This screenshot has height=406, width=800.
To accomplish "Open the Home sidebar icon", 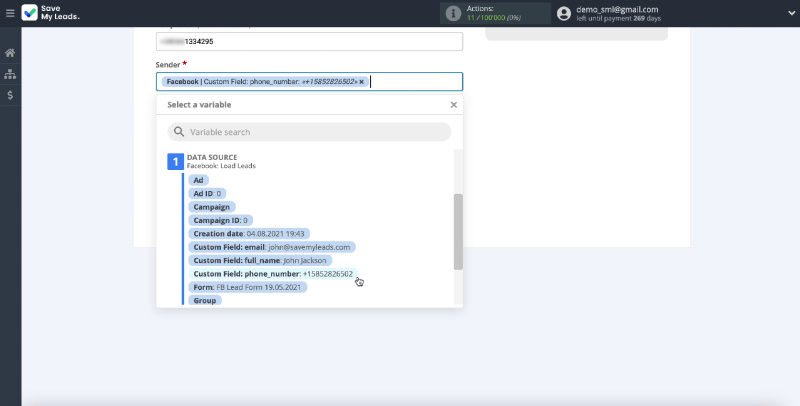I will click(10, 53).
